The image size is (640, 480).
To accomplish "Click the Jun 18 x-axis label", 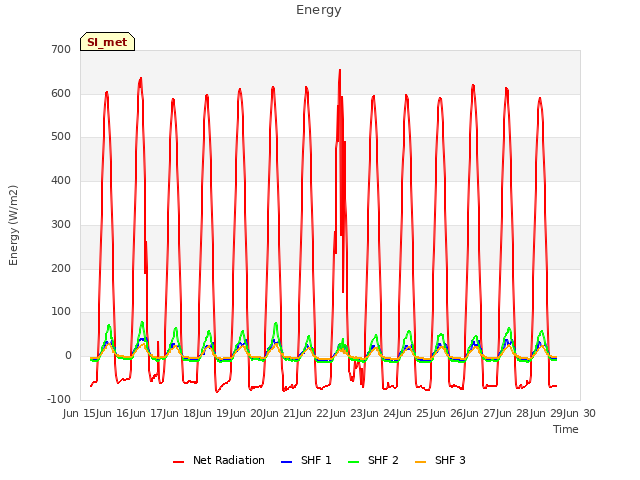I will (x=180, y=413).
